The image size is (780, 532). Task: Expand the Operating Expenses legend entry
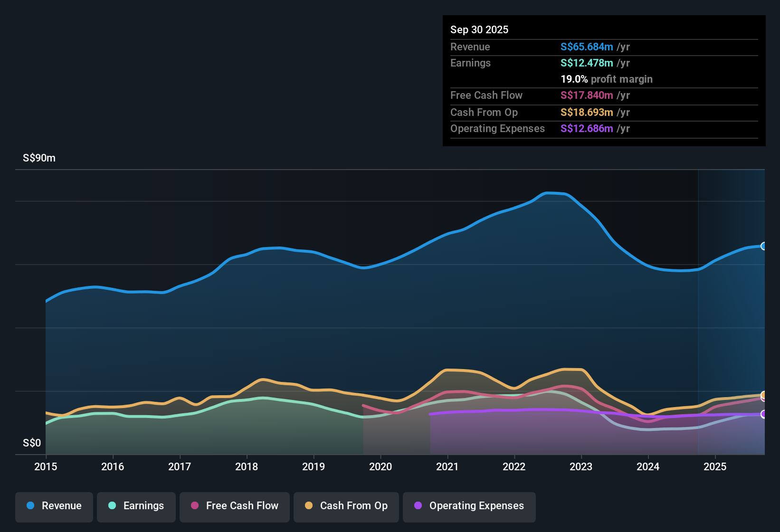(469, 506)
